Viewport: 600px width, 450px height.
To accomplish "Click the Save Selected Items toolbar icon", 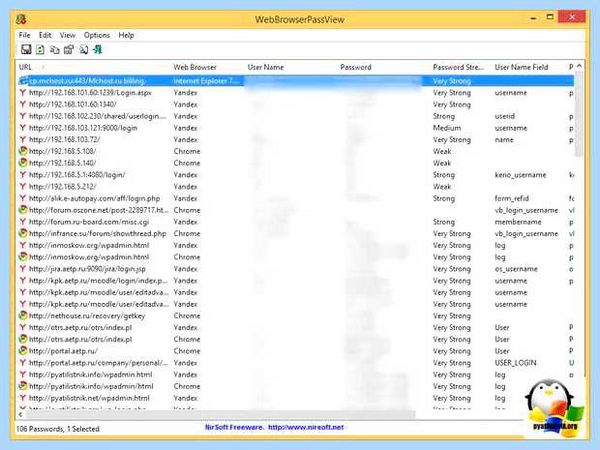I will click(26, 49).
